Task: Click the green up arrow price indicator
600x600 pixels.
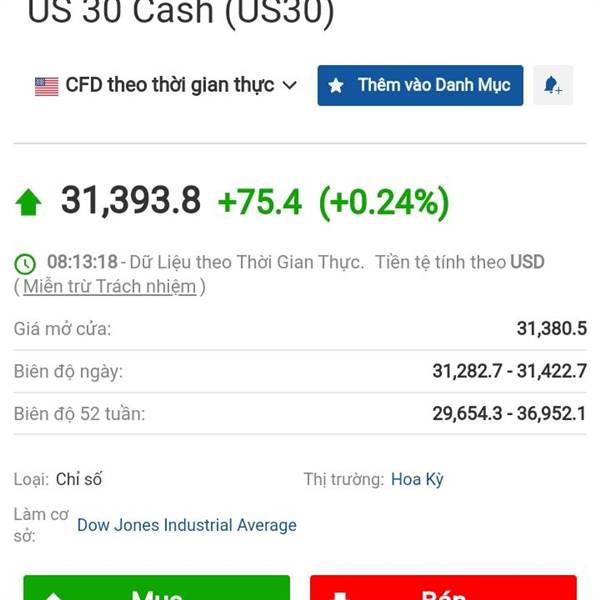Action: (x=28, y=202)
